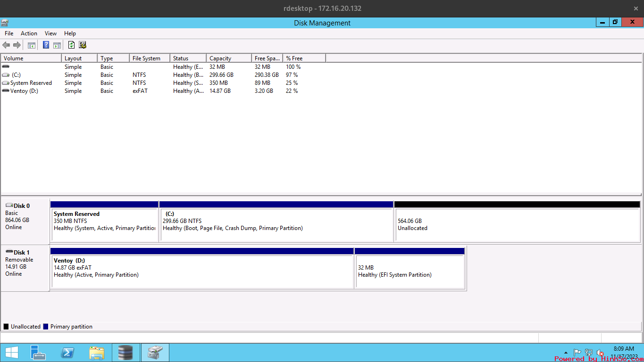Open the Help menu
The image size is (644, 362).
coord(70,33)
